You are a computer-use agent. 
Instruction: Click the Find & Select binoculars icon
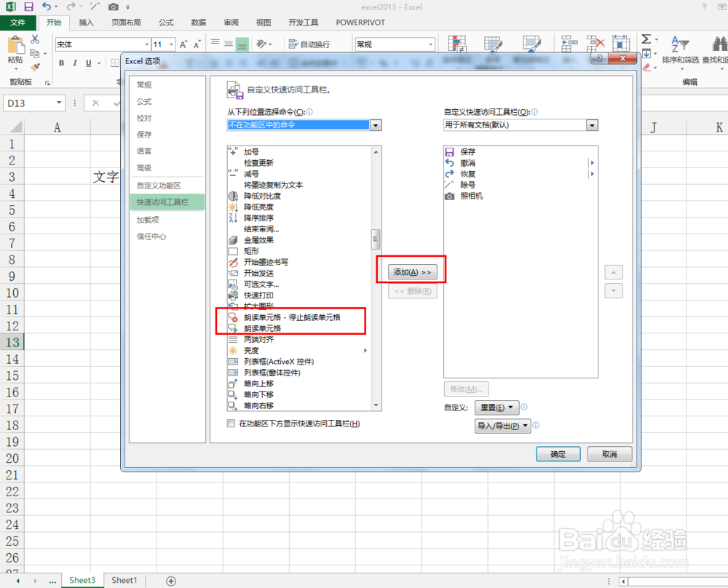pyautogui.click(x=719, y=44)
